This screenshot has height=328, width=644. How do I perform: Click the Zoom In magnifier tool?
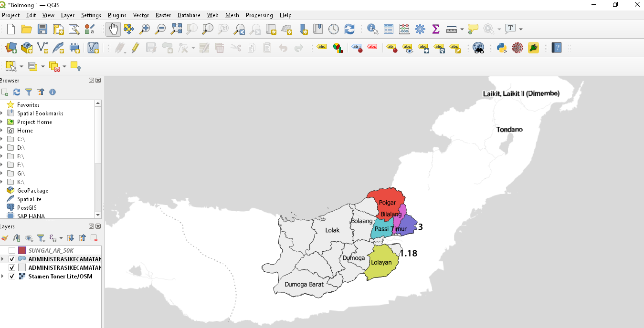(x=145, y=29)
